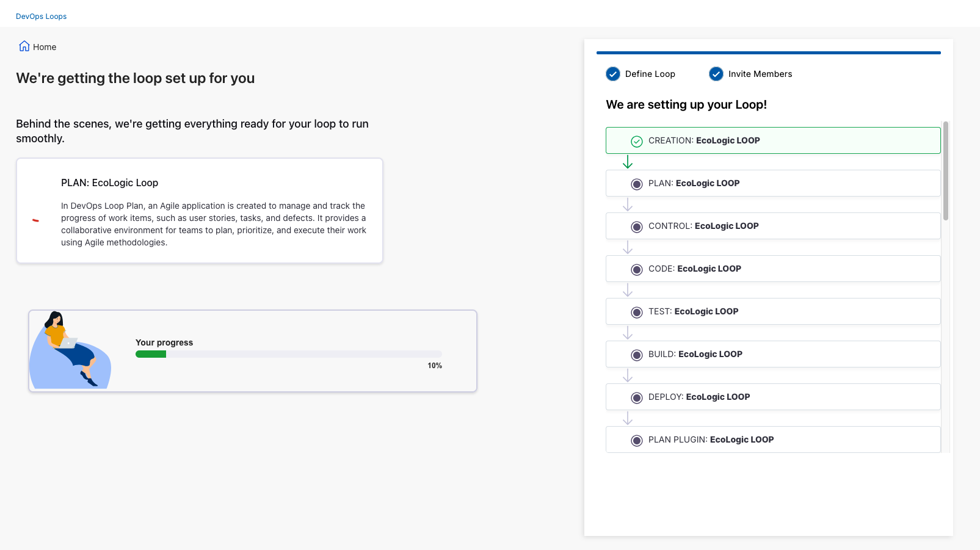
Task: Open the DevOps Loops home link
Action: 40,16
